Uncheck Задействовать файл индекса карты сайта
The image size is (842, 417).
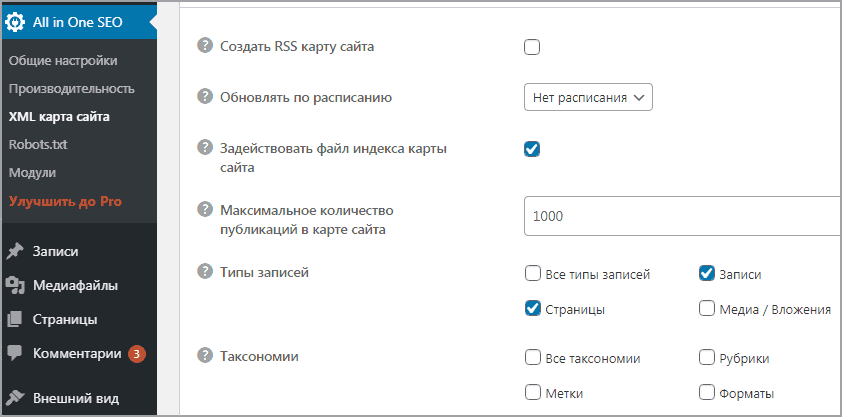[532, 149]
